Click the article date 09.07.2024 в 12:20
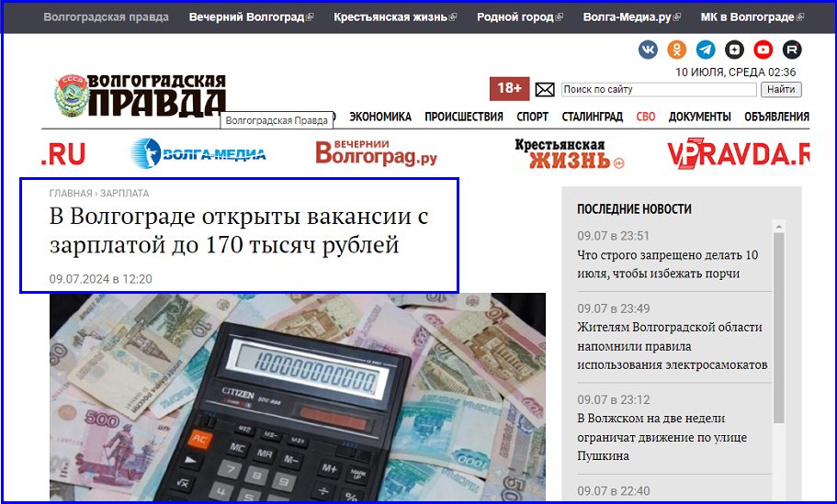The image size is (837, 504). tap(100, 279)
